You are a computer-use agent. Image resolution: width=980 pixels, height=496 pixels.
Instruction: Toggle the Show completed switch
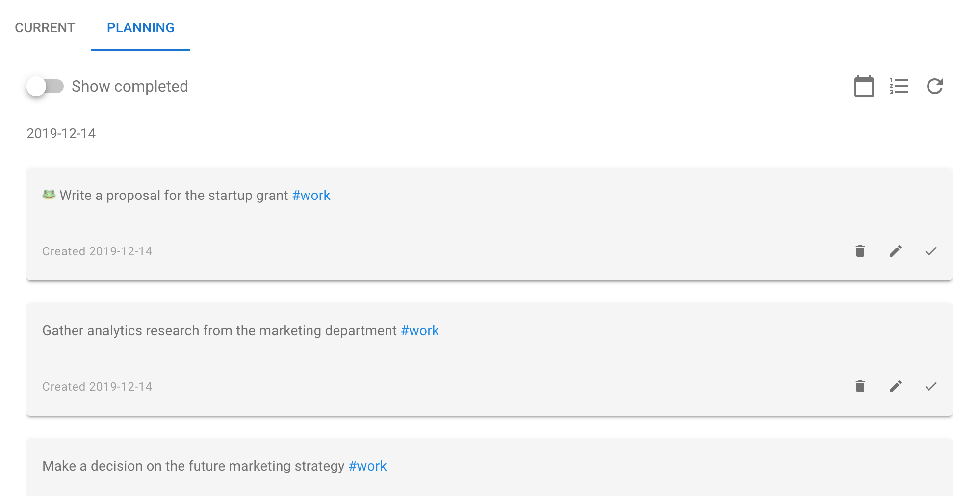click(45, 86)
